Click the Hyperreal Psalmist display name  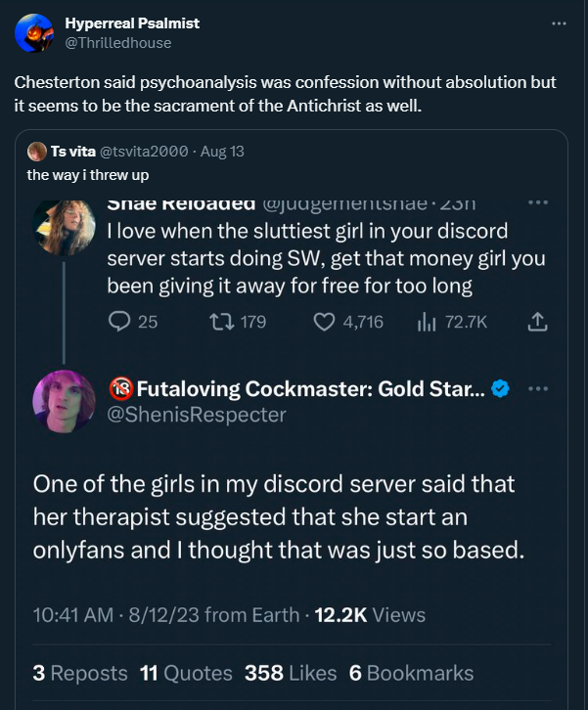[131, 23]
